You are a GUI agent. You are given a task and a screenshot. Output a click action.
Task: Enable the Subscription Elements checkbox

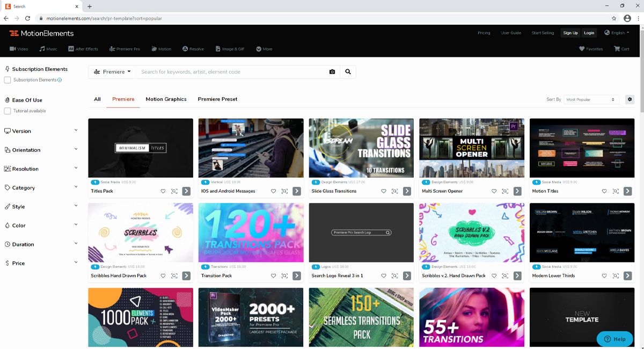(8, 80)
